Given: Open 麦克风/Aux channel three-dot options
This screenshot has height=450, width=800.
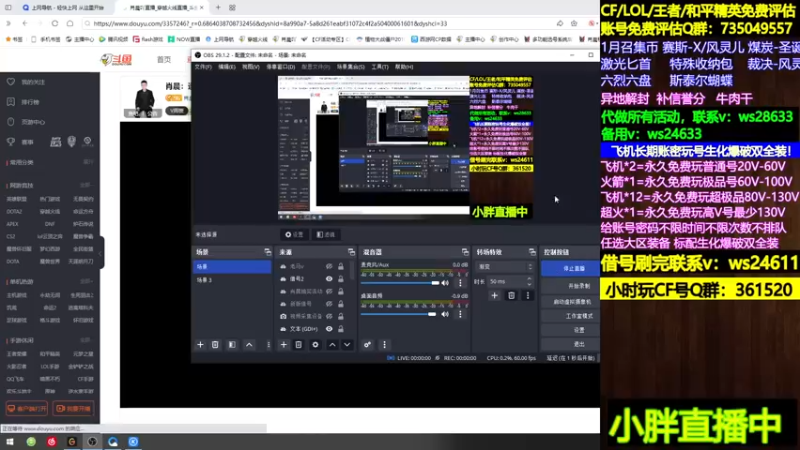Looking at the screenshot, I should pos(460,283).
